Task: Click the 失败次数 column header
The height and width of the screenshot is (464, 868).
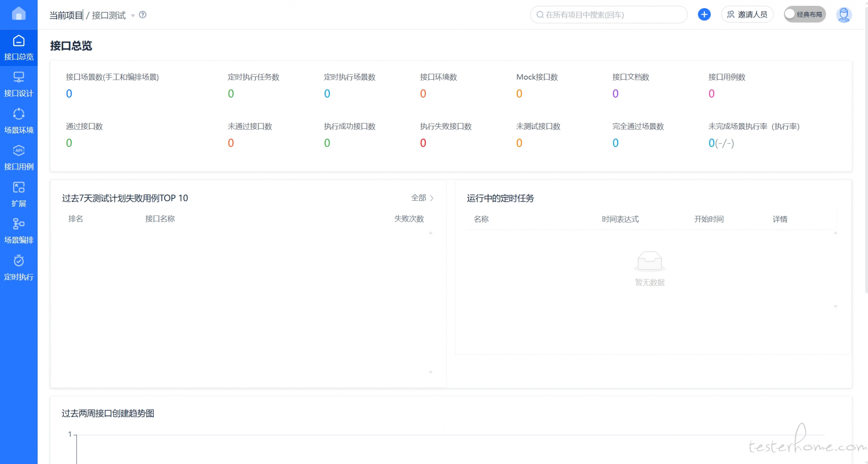Action: [x=409, y=219]
